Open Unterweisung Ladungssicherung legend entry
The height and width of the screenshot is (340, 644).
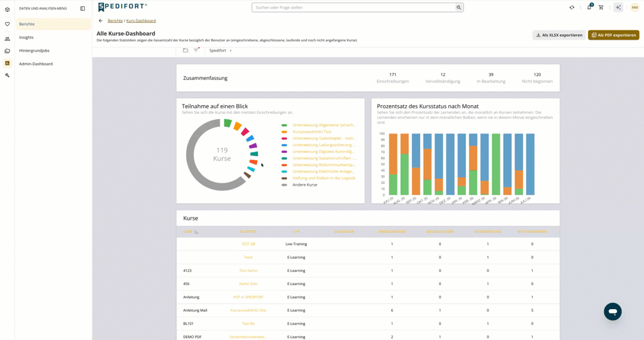coord(324,145)
